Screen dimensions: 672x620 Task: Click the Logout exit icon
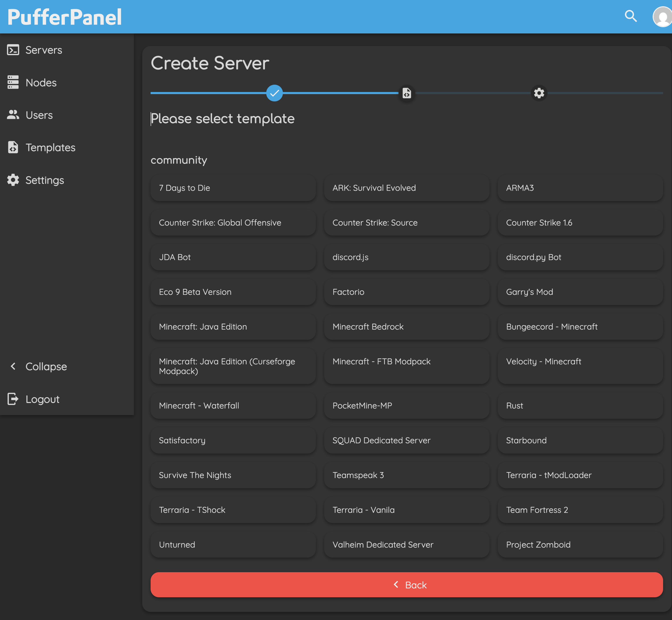(13, 399)
